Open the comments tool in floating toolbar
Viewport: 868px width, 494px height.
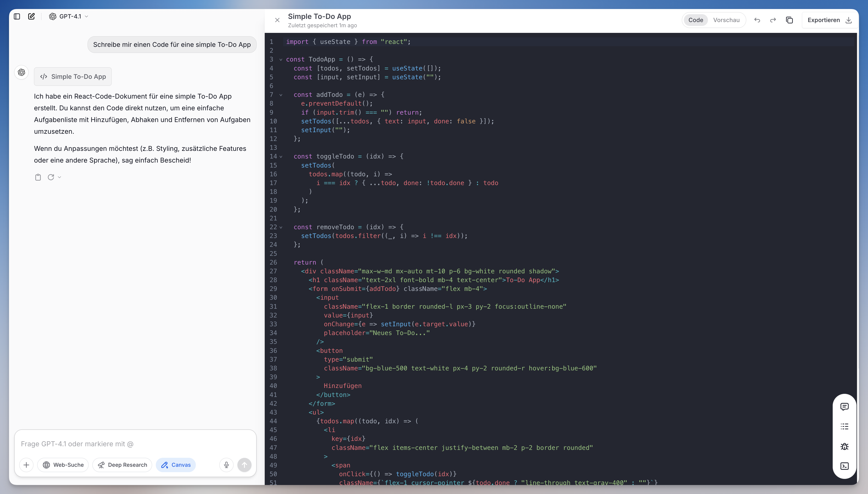(x=844, y=406)
